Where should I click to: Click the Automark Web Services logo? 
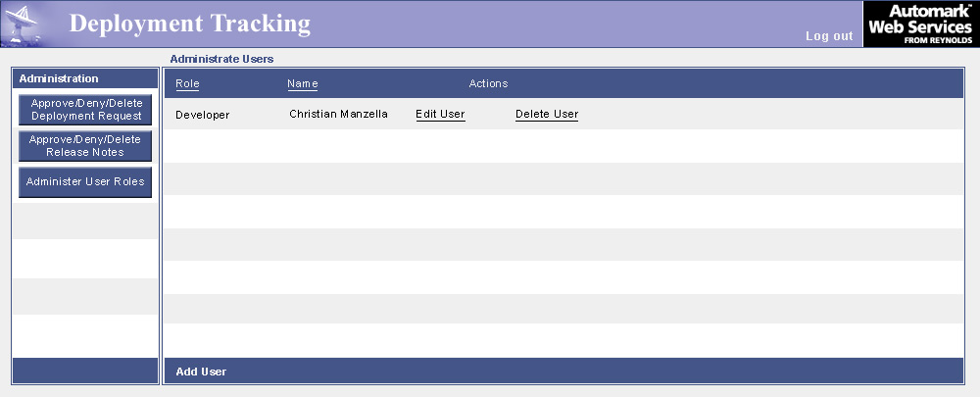pos(920,24)
